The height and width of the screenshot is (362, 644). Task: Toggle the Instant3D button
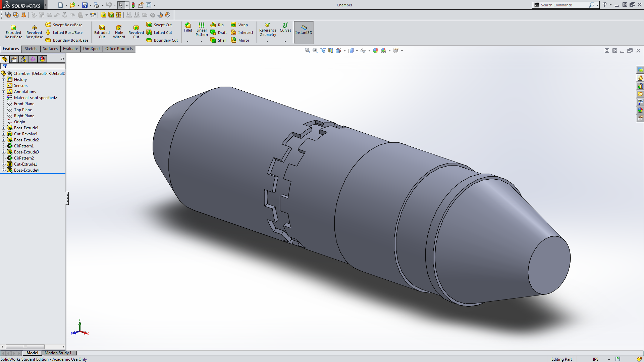pyautogui.click(x=304, y=32)
